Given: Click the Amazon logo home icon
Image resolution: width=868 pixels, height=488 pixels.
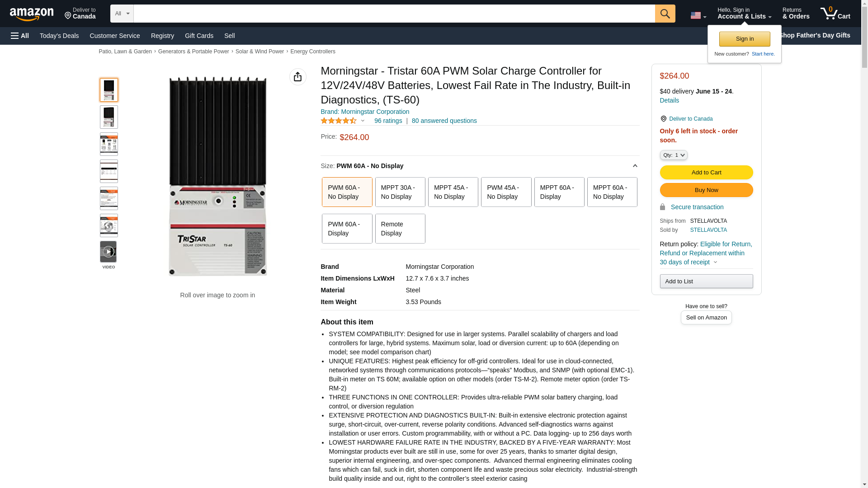Looking at the screenshot, I should [32, 14].
